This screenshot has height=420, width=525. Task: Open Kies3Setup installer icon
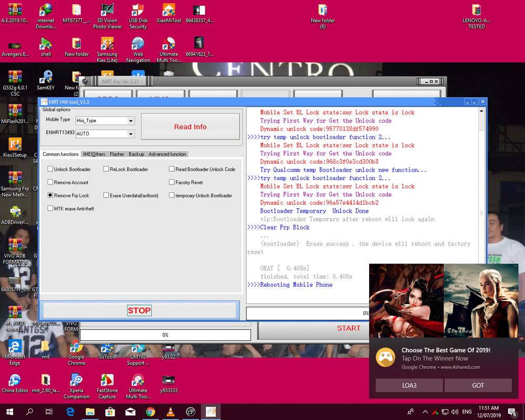(x=15, y=148)
